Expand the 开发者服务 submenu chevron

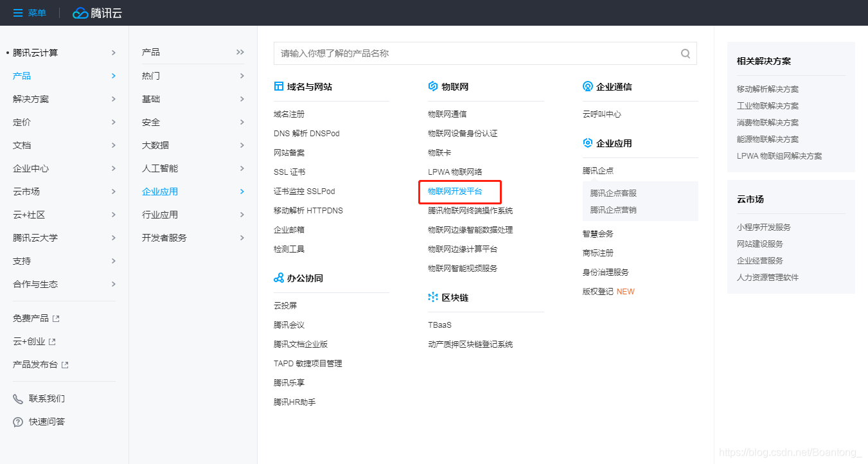(x=242, y=238)
